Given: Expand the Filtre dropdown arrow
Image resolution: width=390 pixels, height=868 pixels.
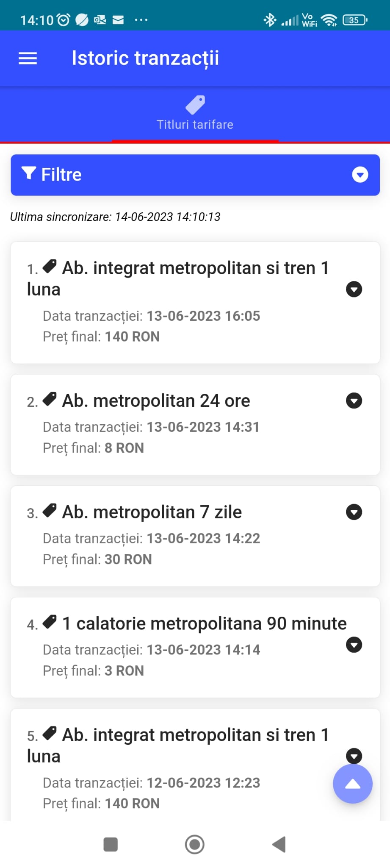Looking at the screenshot, I should tap(360, 175).
